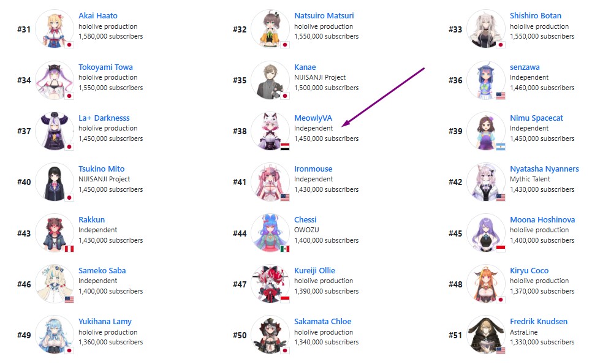The width and height of the screenshot is (611, 364).
Task: Open the La+ Darknesss profile link
Action: (104, 118)
